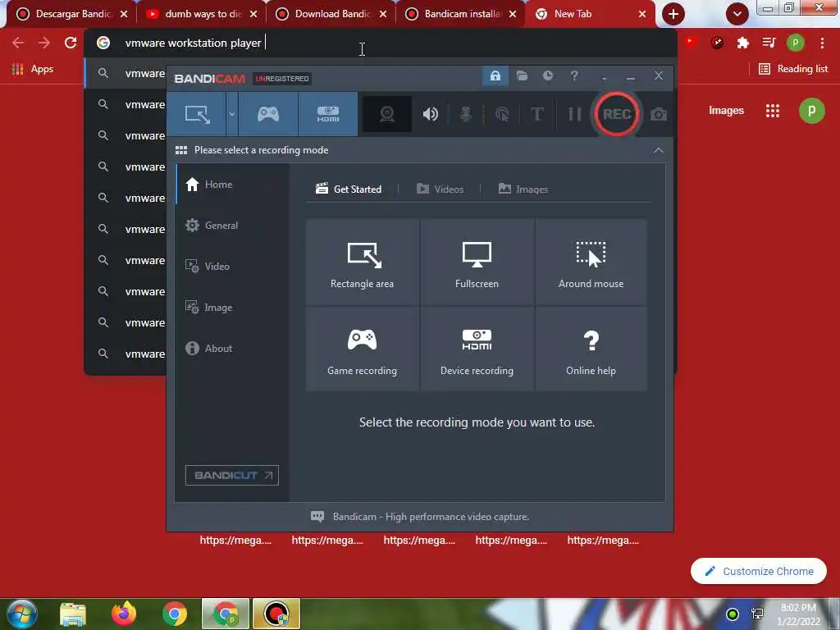
Task: Choose the Fullscreen recording mode tile
Action: [477, 262]
